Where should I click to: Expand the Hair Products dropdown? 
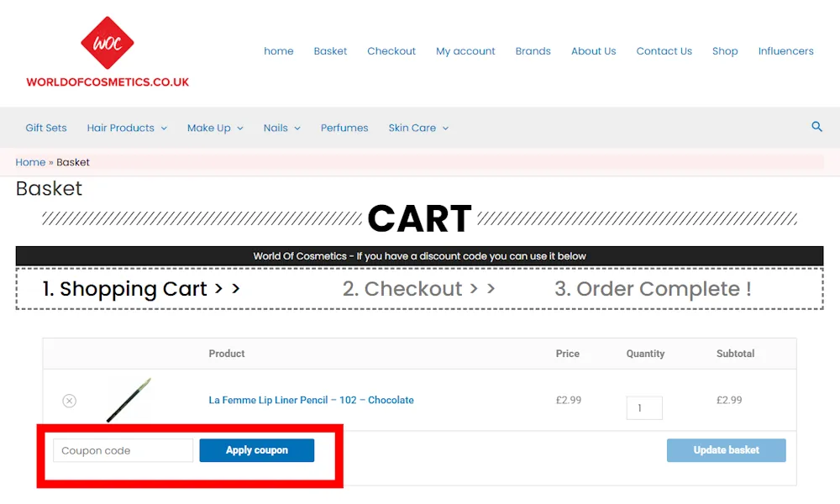tap(127, 128)
